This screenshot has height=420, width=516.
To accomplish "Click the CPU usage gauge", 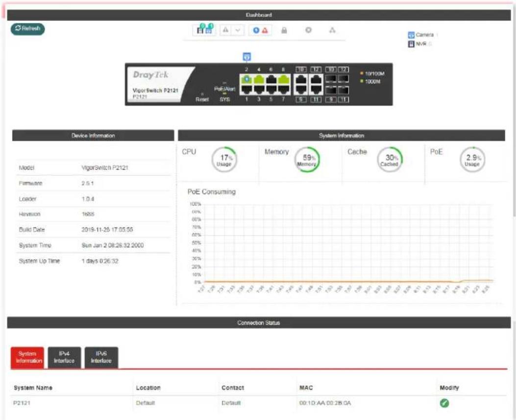I will (224, 160).
